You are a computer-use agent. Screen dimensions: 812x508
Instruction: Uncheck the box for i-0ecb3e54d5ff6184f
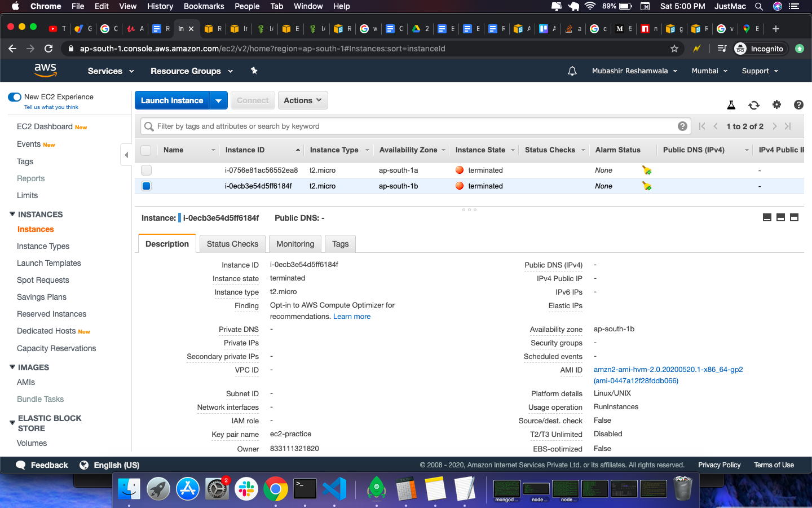click(146, 186)
